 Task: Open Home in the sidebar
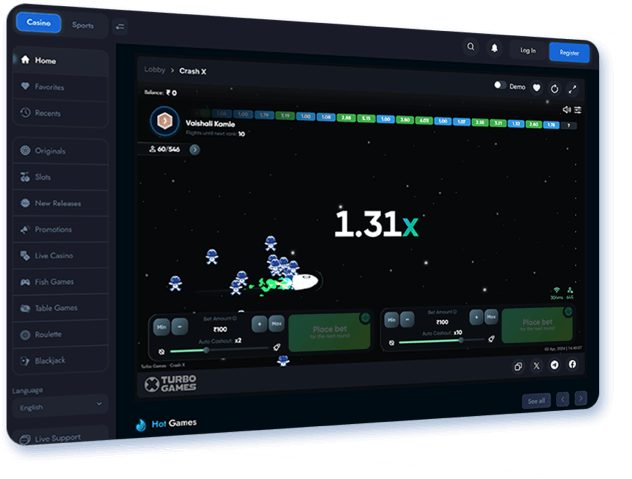coord(60,60)
